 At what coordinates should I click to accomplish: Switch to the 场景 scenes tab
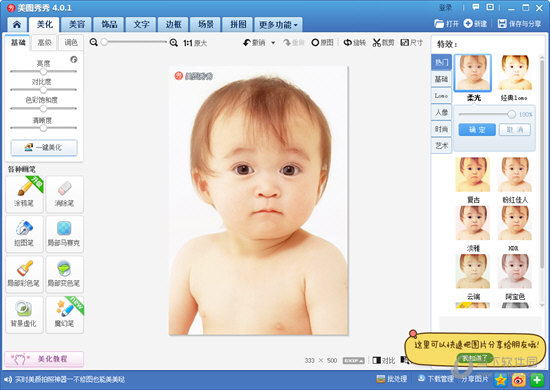[x=206, y=25]
